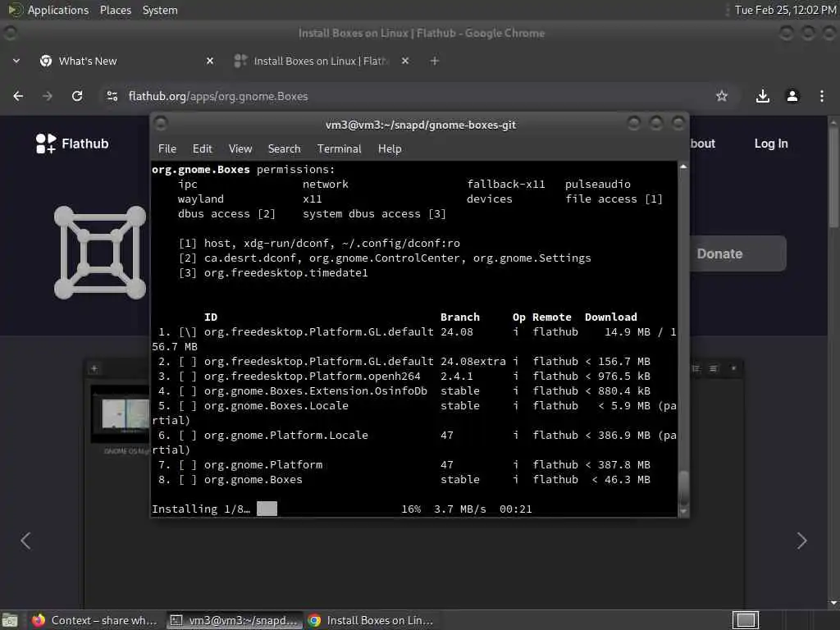Viewport: 840px width, 630px height.
Task: Bookmark this page with the star icon
Action: 722,96
